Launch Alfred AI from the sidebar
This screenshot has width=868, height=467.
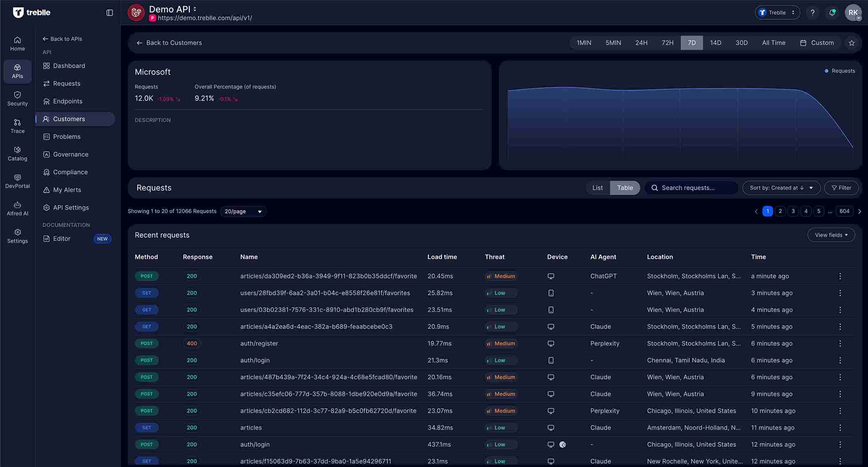[x=17, y=208]
